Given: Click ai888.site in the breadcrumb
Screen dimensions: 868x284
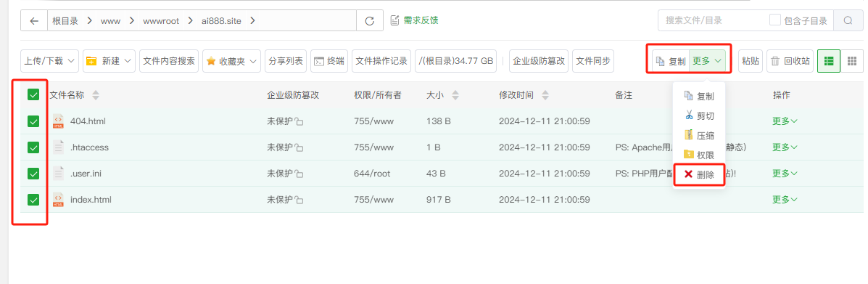Looking at the screenshot, I should tap(221, 21).
